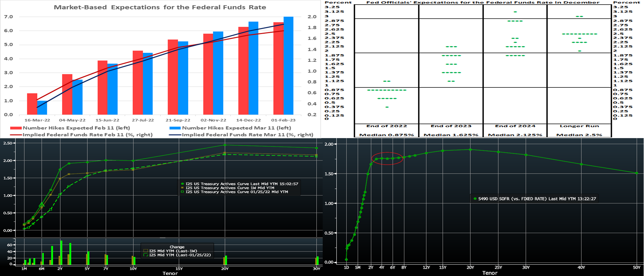Click the 50Y endpoint on the SOFR curve
This screenshot has height=276, width=644.
[x=637, y=173]
